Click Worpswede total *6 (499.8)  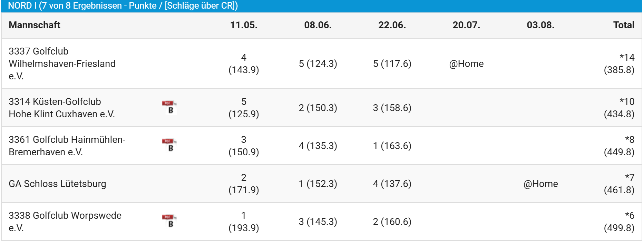pos(619,222)
